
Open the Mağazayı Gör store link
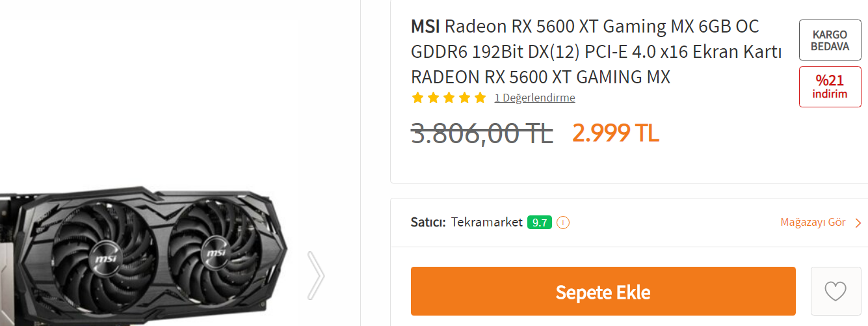[813, 223]
